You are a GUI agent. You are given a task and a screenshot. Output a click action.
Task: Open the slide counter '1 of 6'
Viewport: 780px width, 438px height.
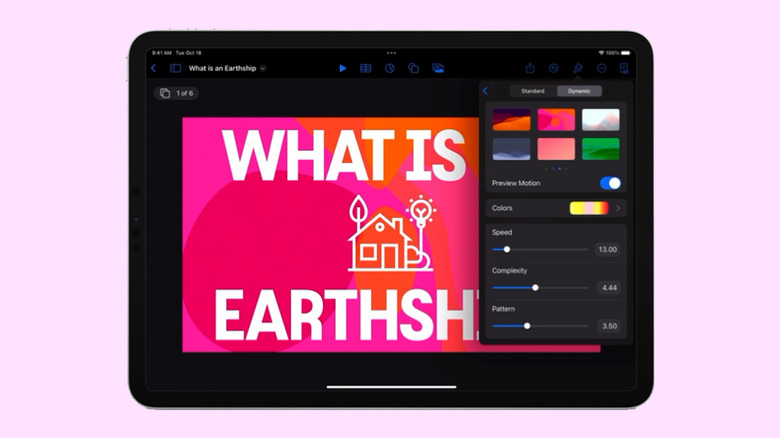click(x=177, y=93)
